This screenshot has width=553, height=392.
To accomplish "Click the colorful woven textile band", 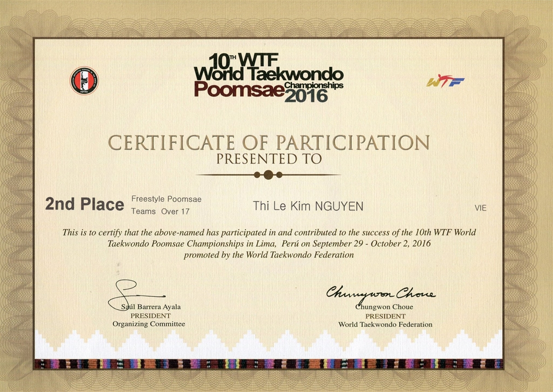I will point(269,363).
